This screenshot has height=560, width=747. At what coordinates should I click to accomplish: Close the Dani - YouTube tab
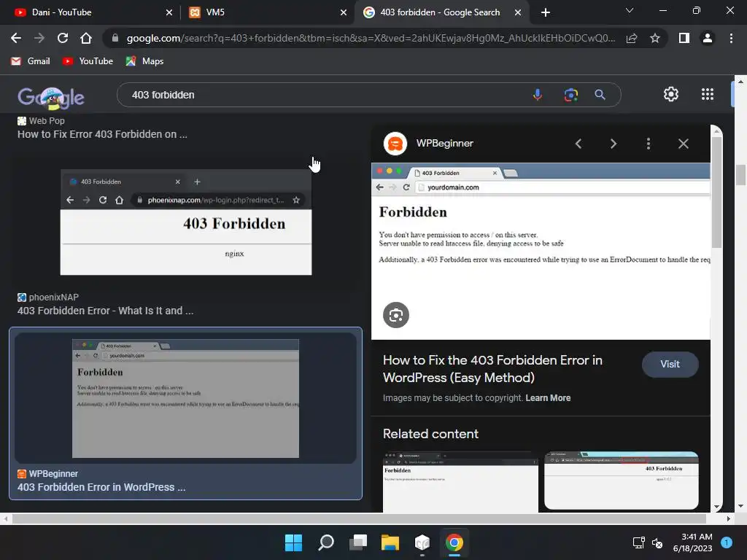(169, 12)
